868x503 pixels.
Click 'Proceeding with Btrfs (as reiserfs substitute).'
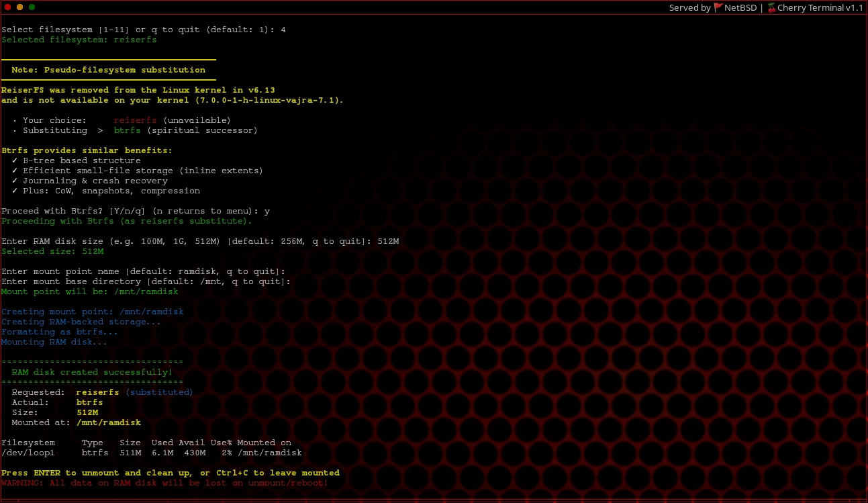(128, 221)
